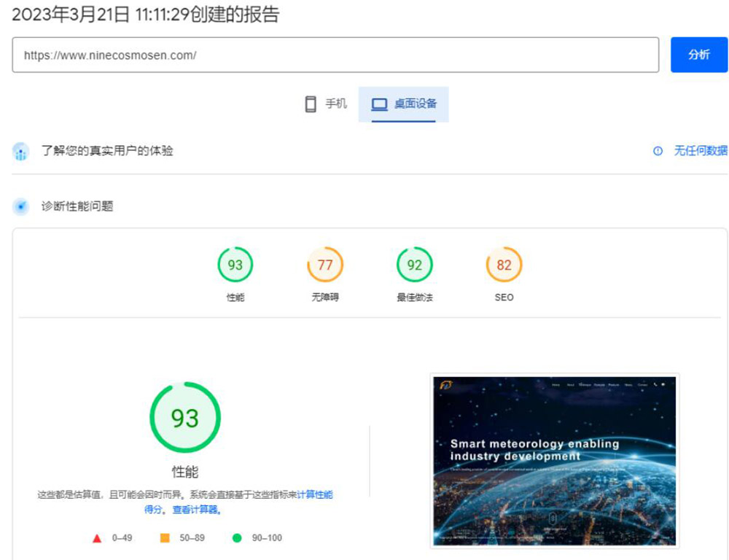Click the info icon beside 无任何数据
The image size is (729, 560).
click(x=658, y=151)
